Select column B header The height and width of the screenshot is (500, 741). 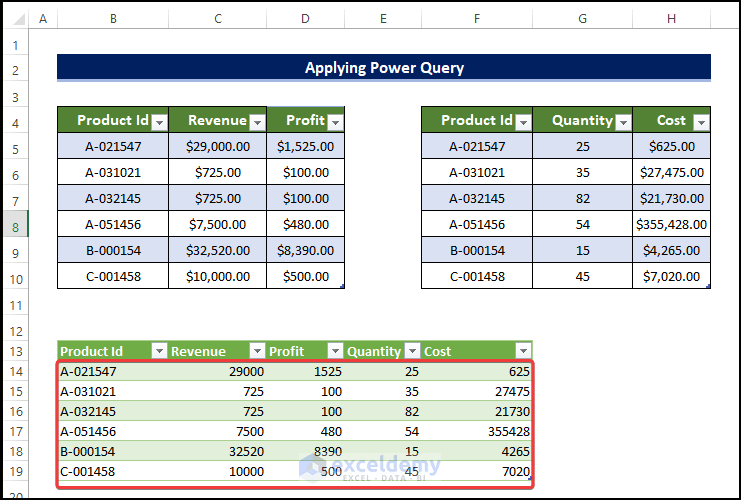[113, 18]
